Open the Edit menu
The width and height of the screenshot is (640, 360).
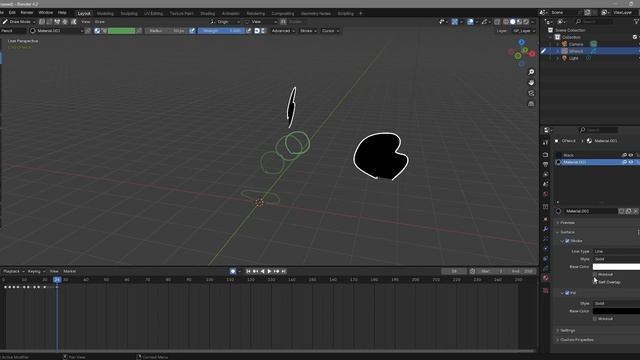tap(12, 13)
